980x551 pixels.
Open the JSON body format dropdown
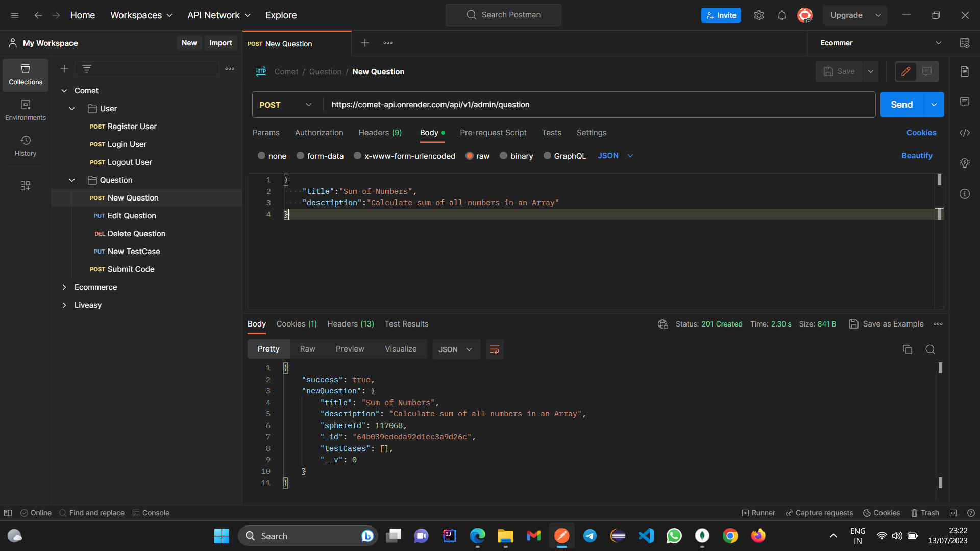(615, 156)
